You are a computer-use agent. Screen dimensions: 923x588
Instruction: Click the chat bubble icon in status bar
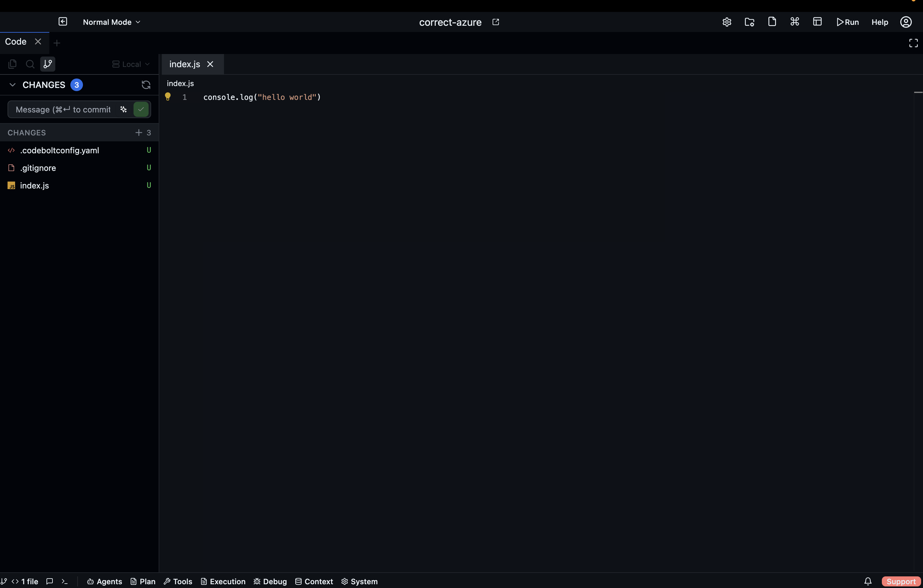49,581
